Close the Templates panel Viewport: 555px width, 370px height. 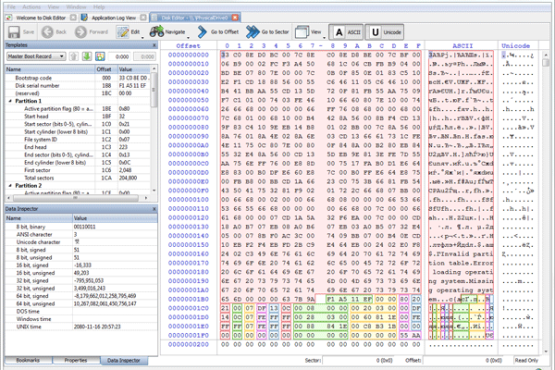coord(154,45)
